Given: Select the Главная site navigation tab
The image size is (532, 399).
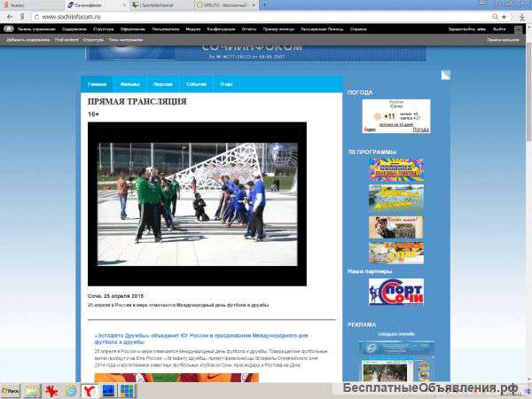Looking at the screenshot, I should tap(97, 84).
